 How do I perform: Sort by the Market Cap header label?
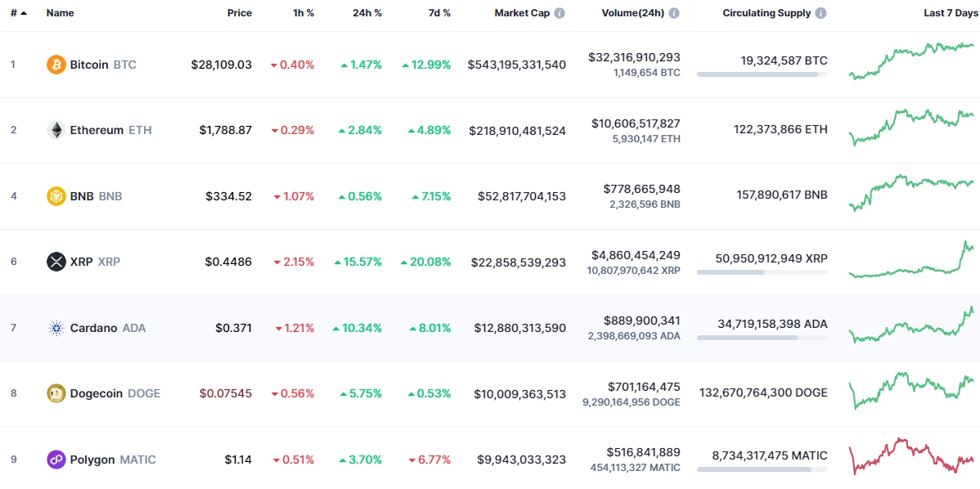coord(523,13)
